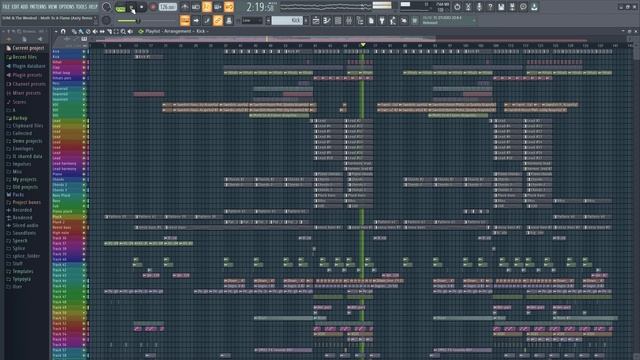Click the question mark help icon
640x360 pixels.
490,7
